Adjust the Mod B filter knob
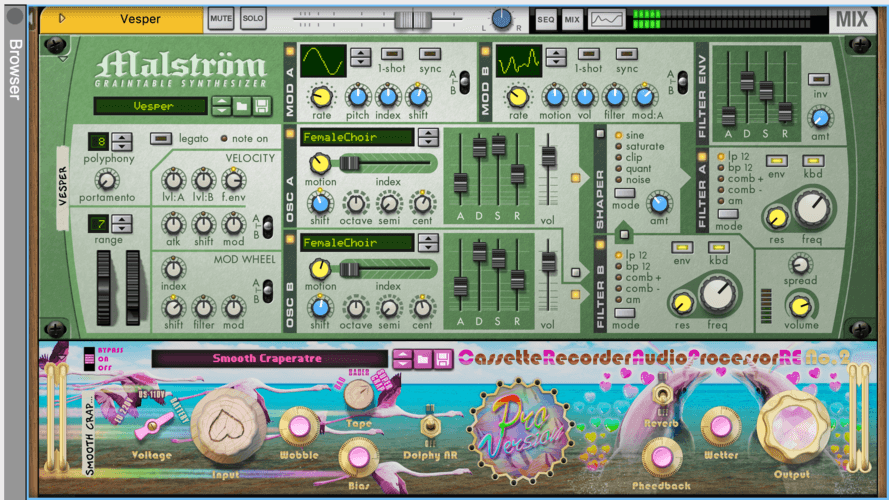 [615, 97]
